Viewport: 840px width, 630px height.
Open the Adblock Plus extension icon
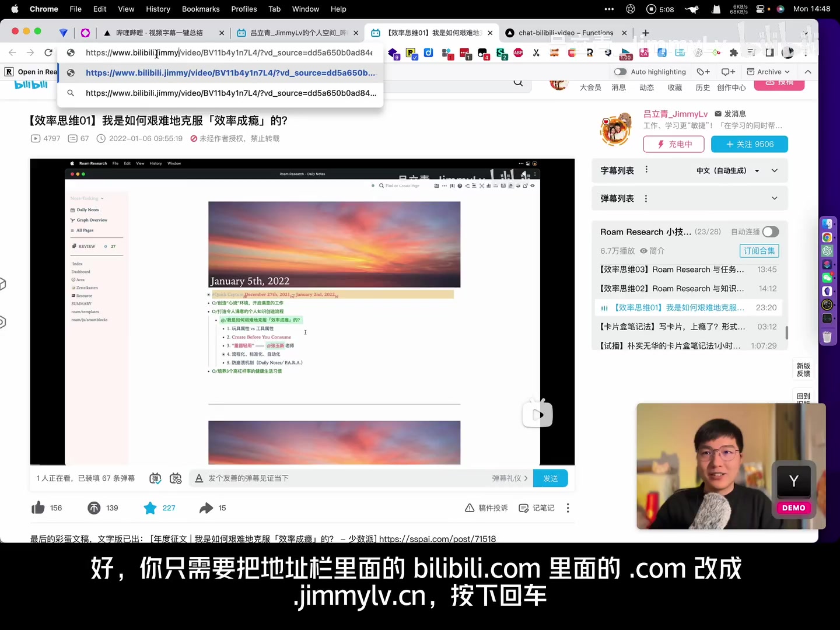(518, 52)
